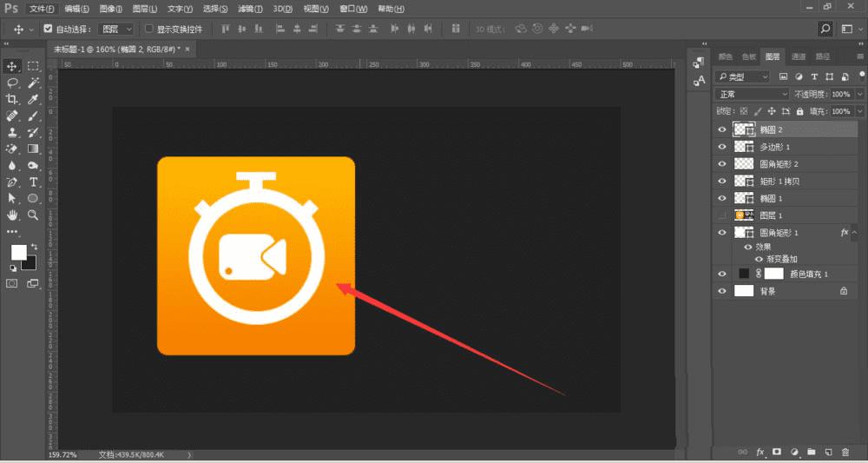Select the Magic Wand tool

pyautogui.click(x=33, y=83)
